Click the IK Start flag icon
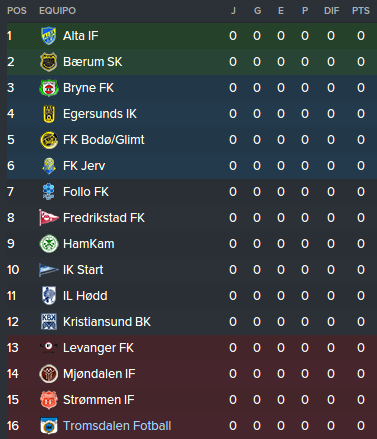This screenshot has height=439, width=377. [x=49, y=270]
